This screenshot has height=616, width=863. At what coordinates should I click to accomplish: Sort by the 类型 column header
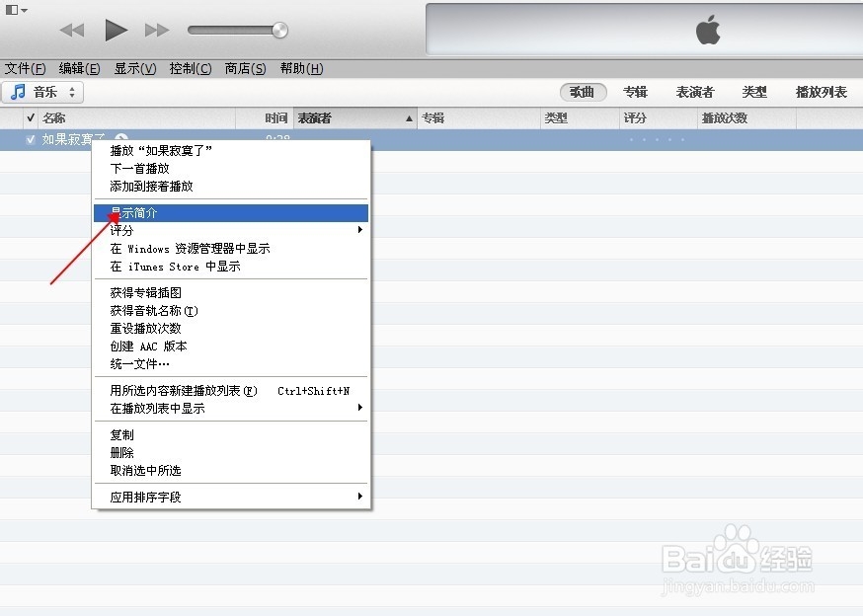[x=580, y=117]
